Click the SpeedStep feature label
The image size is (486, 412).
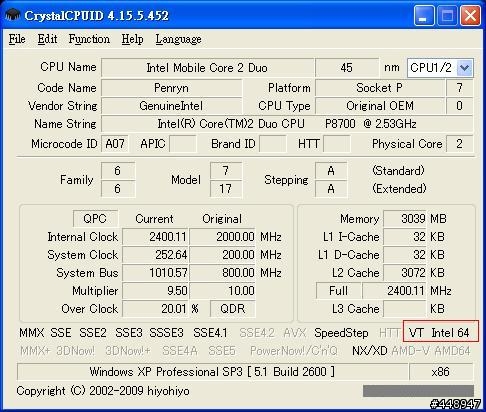tap(341, 333)
